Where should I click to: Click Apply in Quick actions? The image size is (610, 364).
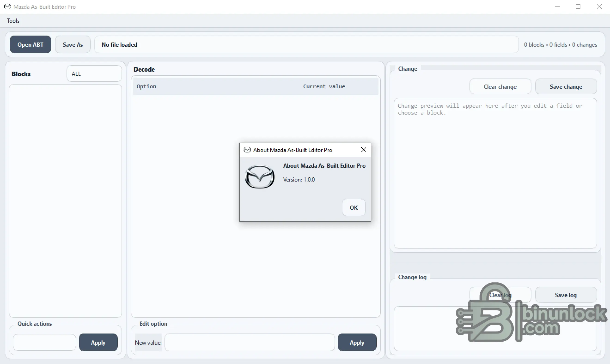click(98, 343)
